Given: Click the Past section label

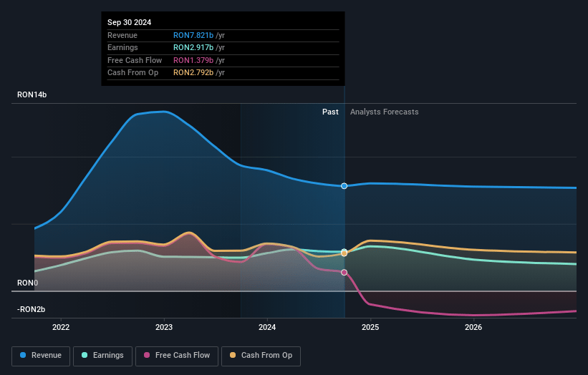Looking at the screenshot, I should 330,112.
